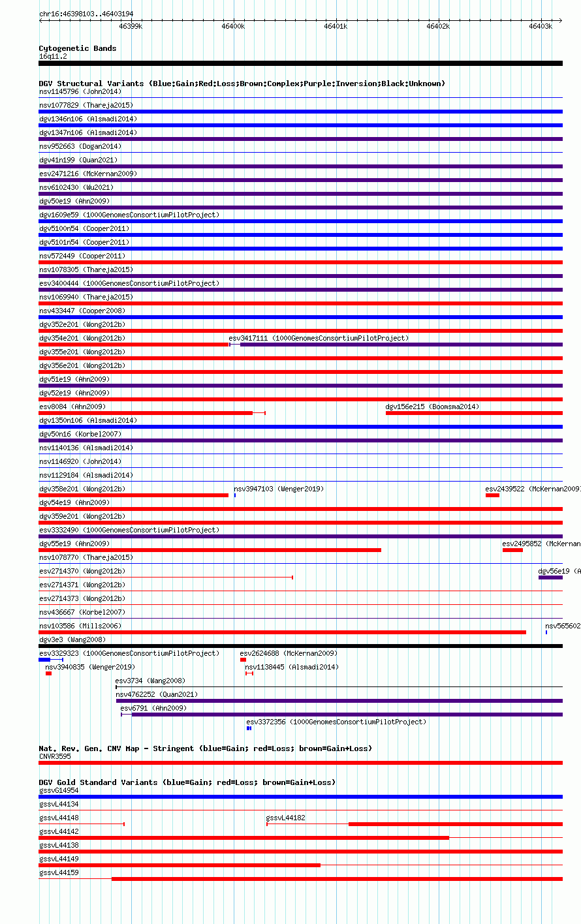Click the 46400k ruler tick label
This screenshot has width=581, height=924.
click(233, 26)
